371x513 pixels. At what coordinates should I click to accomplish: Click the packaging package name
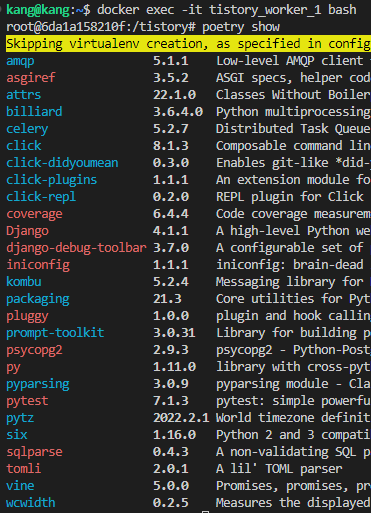pos(38,299)
